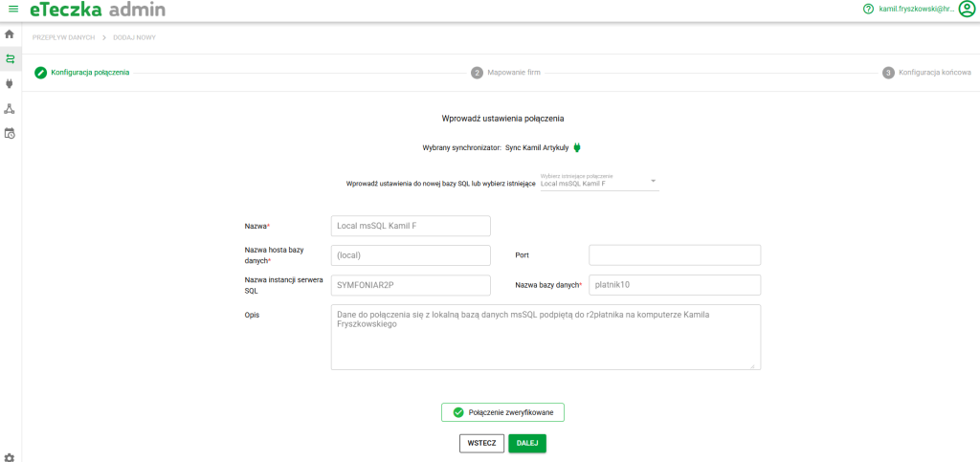Select the Mapowanie firm step
This screenshot has height=462, width=980.
(x=505, y=73)
